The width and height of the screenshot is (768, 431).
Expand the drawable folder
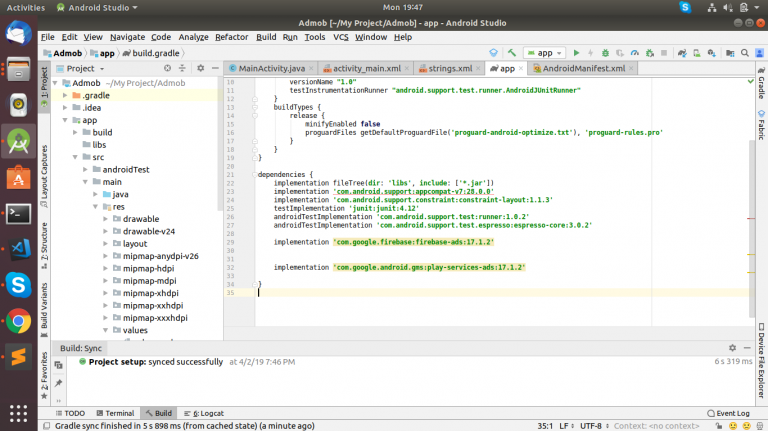(105, 219)
